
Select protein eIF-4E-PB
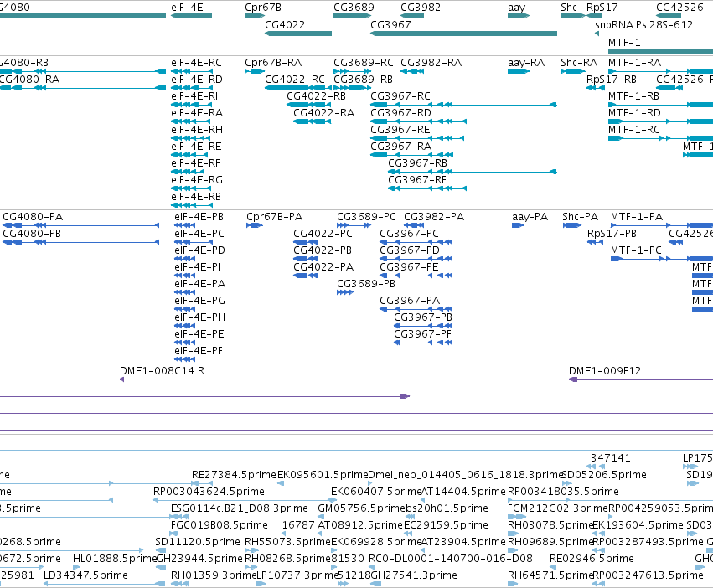185,225
